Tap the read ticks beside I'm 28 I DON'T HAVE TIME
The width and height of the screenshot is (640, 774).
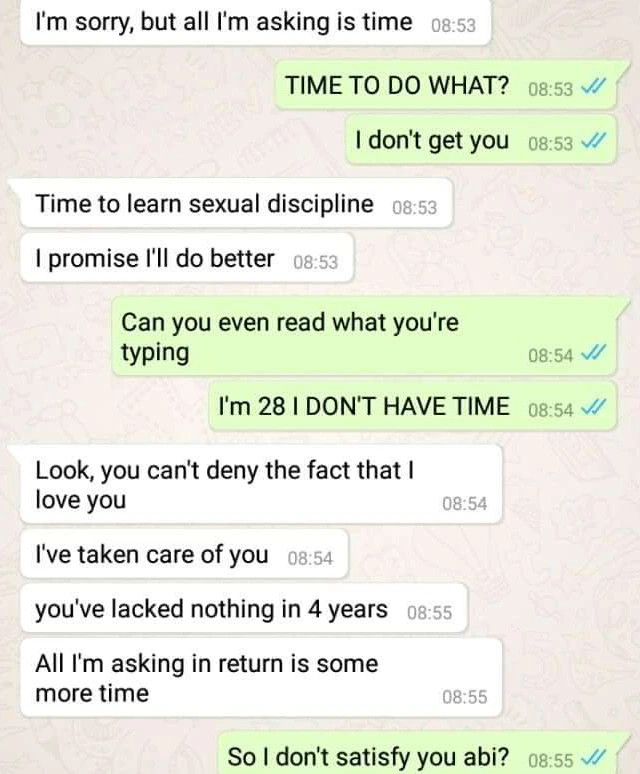[591, 409]
